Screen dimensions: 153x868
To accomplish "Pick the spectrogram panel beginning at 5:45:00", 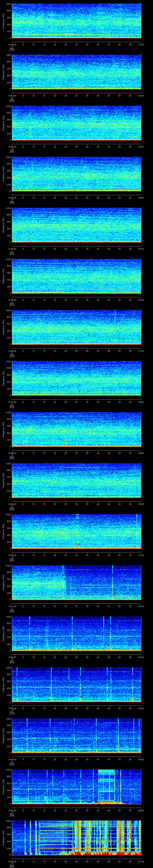I will click(76, 276).
